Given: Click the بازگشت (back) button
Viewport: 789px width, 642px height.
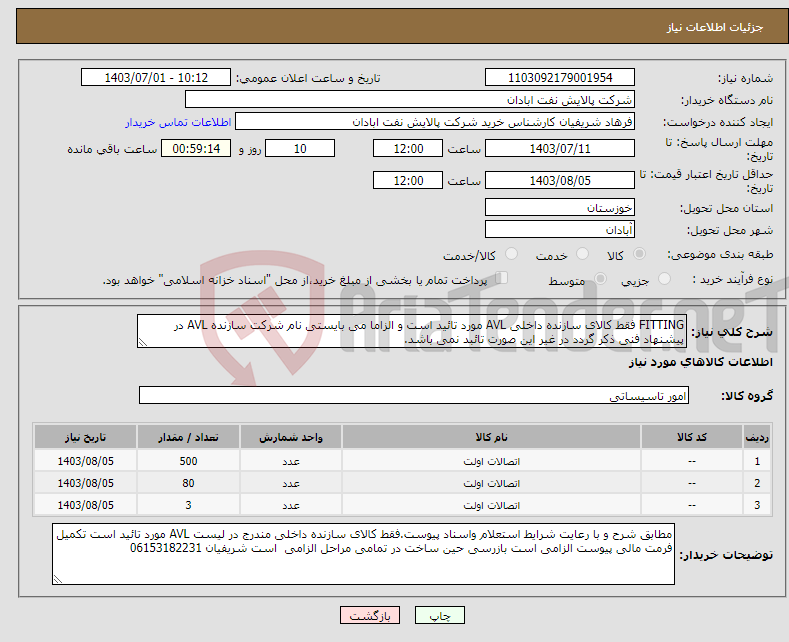Looking at the screenshot, I should [370, 615].
